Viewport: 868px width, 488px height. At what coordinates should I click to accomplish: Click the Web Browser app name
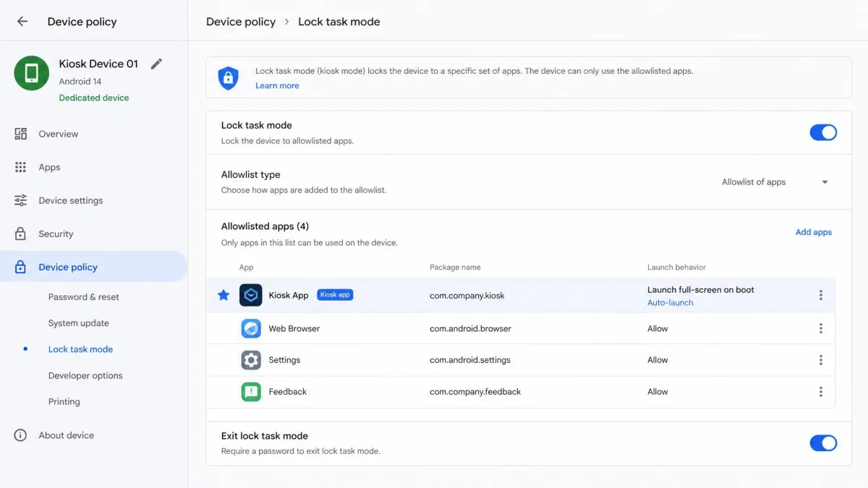[294, 328]
